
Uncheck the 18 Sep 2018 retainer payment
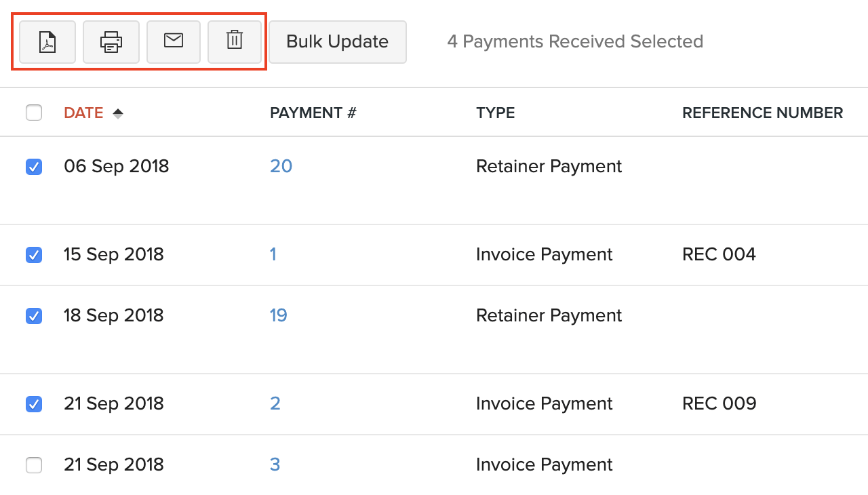pos(34,316)
